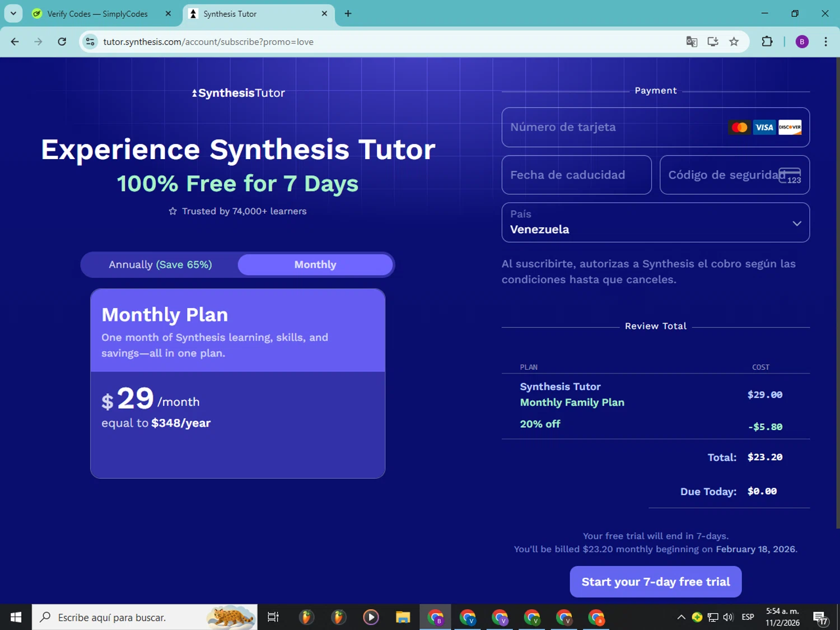Click the page vertical scrollbar
Screen dimensions: 840x630
[838, 292]
